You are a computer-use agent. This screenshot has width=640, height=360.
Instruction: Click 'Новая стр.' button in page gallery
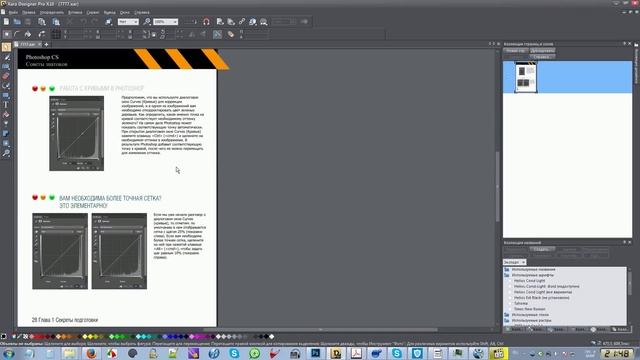coord(516,51)
